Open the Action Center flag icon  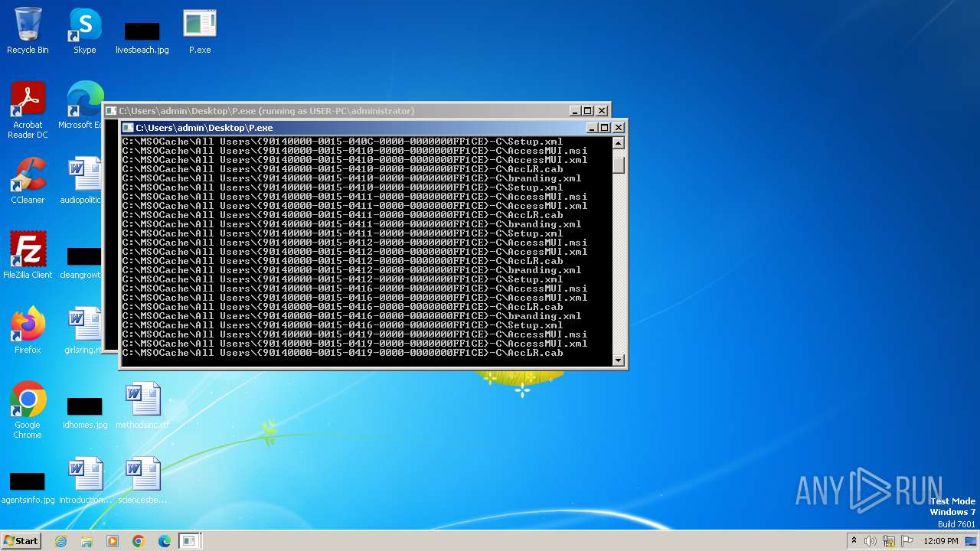[x=907, y=541]
